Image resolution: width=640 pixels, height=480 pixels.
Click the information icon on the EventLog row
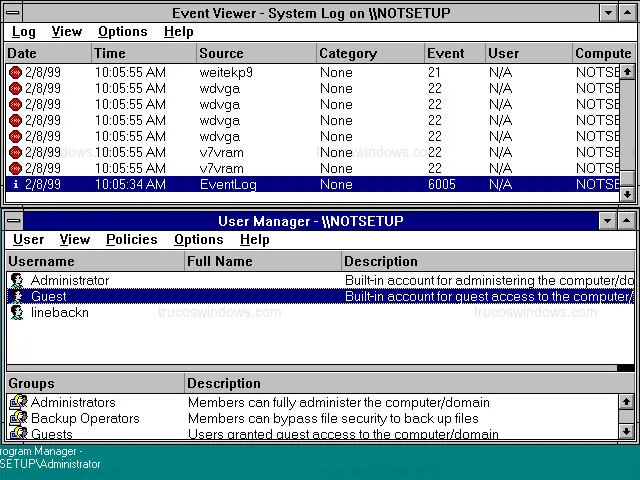[15, 184]
